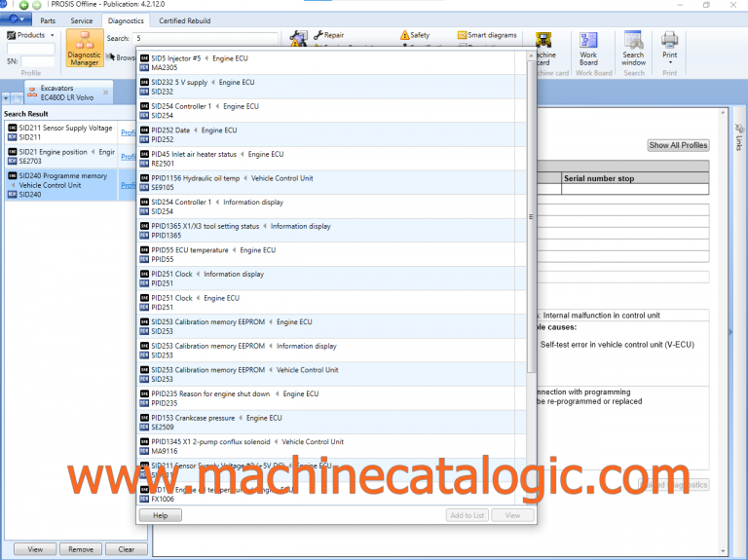
Task: Click the popup list vertical scrollbar
Action: (x=531, y=216)
